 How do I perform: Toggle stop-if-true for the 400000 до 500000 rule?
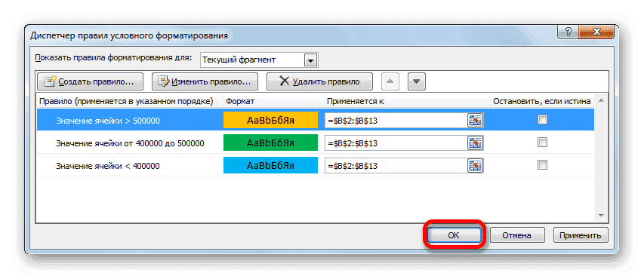pyautogui.click(x=543, y=143)
